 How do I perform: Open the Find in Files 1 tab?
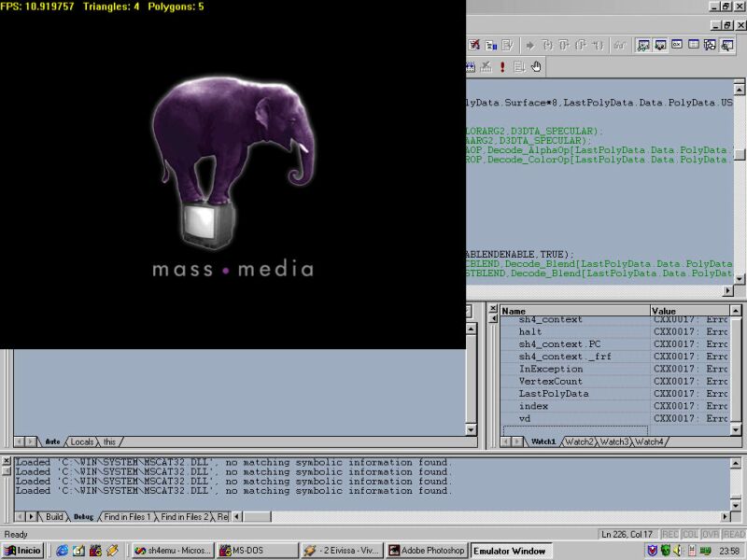coord(127,517)
